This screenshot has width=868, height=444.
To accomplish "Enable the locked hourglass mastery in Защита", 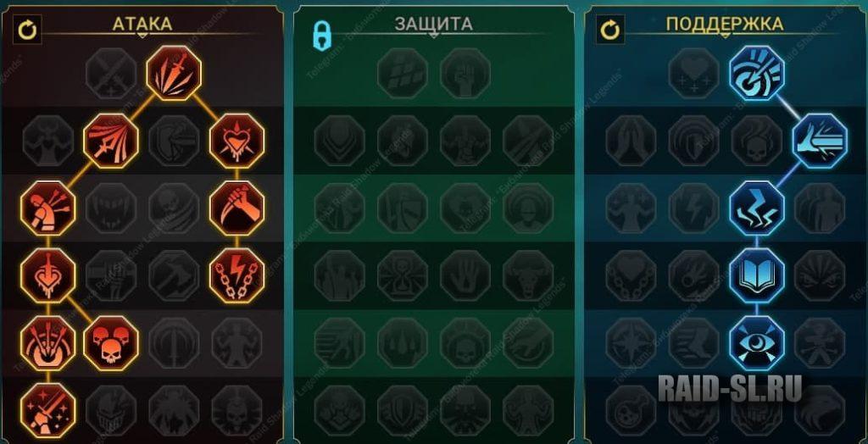I will tap(403, 275).
